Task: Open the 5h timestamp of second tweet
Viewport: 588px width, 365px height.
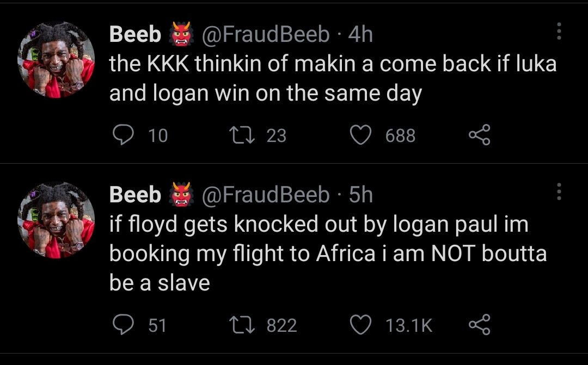Action: (360, 194)
